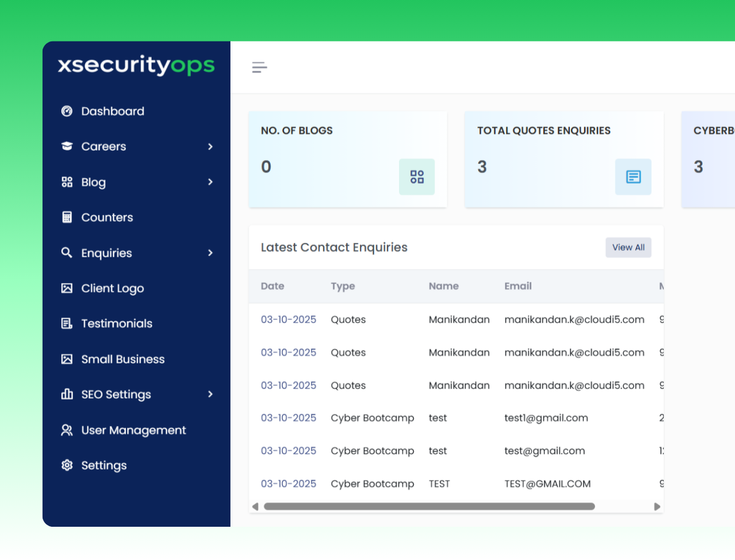Open the Careers menu label

pyautogui.click(x=104, y=146)
